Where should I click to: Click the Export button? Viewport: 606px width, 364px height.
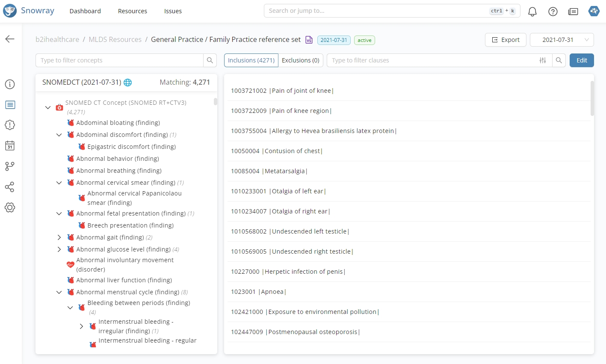[505, 40]
